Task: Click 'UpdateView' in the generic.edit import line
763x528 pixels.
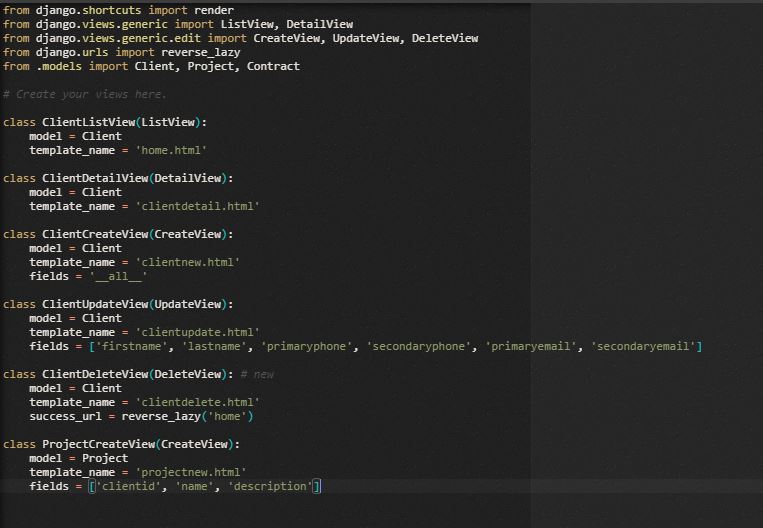Action: pyautogui.click(x=366, y=38)
